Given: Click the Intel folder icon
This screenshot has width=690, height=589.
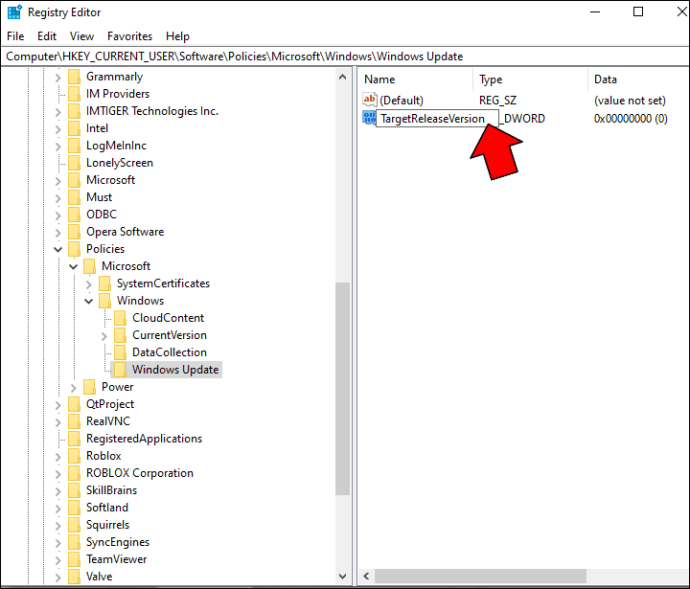Looking at the screenshot, I should coord(74,128).
